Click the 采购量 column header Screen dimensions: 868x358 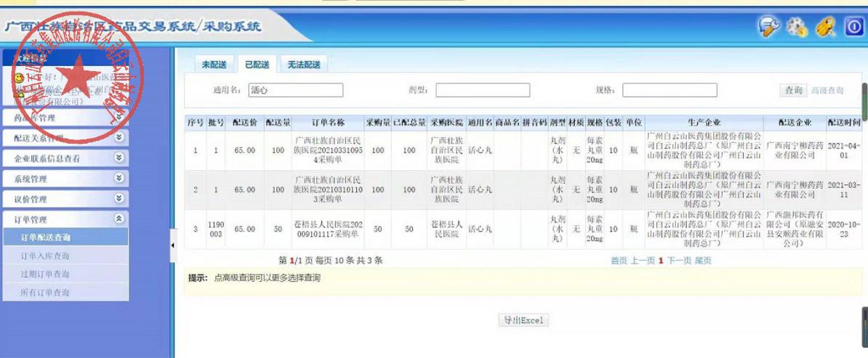378,122
